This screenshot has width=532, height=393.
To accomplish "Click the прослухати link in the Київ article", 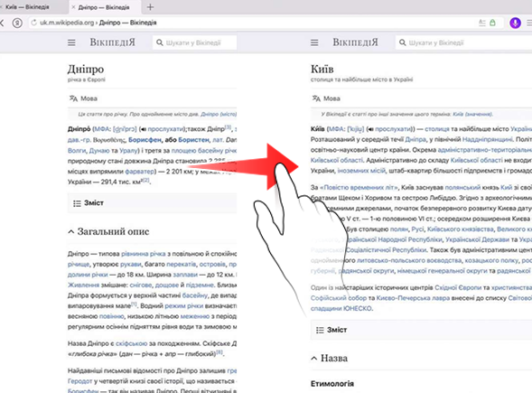I will (393, 129).
